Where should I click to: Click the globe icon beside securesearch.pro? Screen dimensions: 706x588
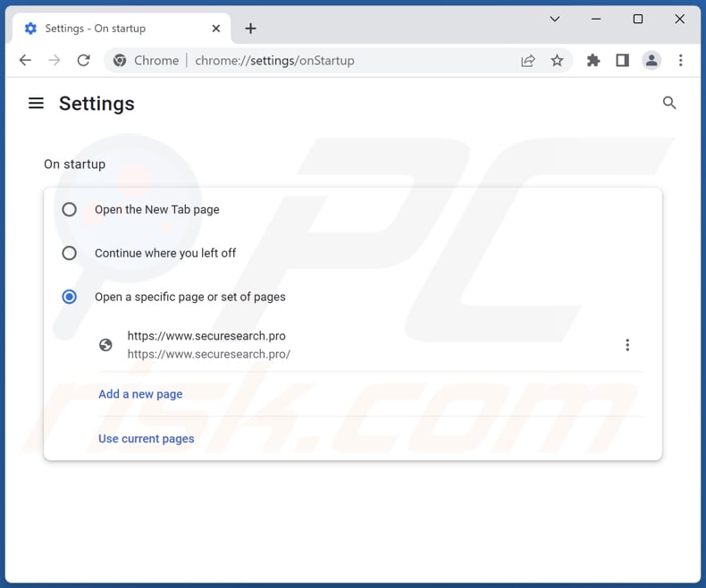[105, 345]
